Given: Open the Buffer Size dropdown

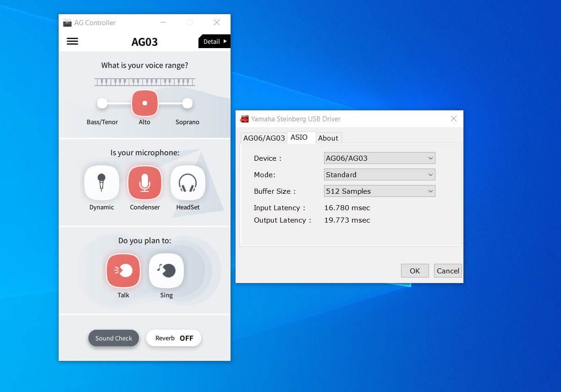Looking at the screenshot, I should [x=379, y=191].
